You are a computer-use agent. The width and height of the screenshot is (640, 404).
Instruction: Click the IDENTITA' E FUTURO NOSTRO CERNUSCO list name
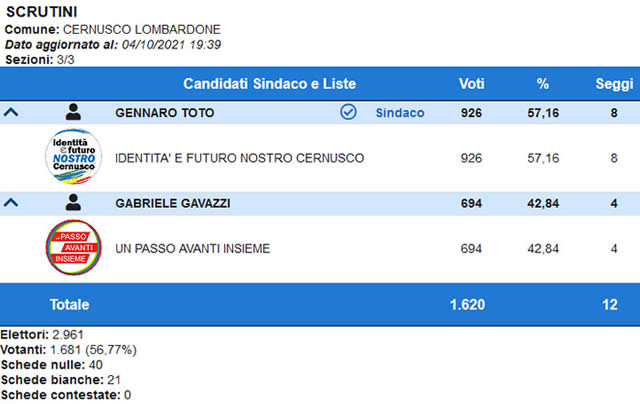click(x=240, y=158)
